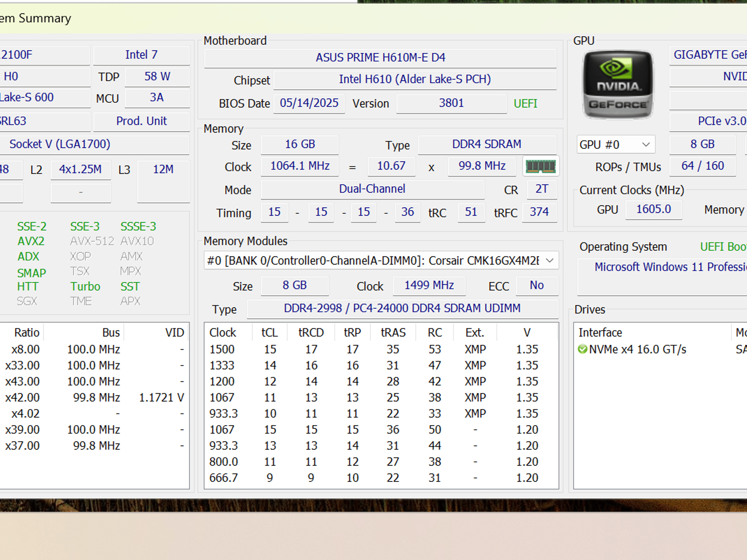Click the 99.8 MHz value in Memory section
The image size is (747, 560).
(482, 166)
